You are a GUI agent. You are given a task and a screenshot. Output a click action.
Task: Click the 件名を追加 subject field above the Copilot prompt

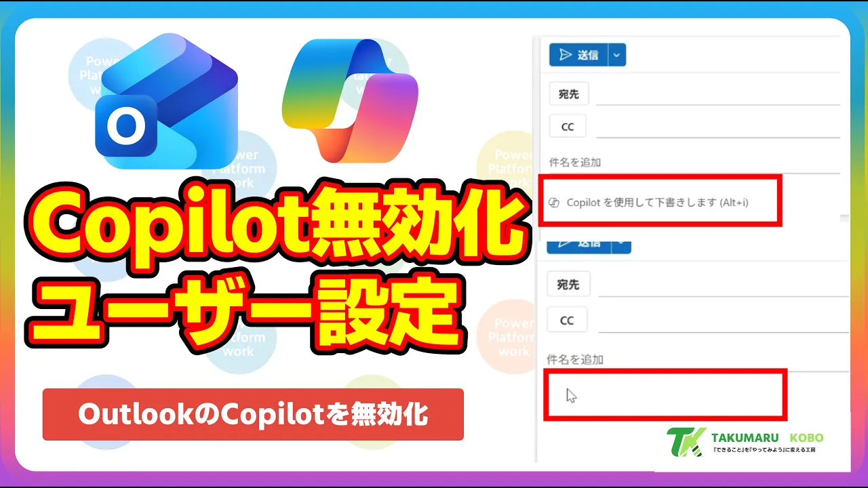click(693, 163)
